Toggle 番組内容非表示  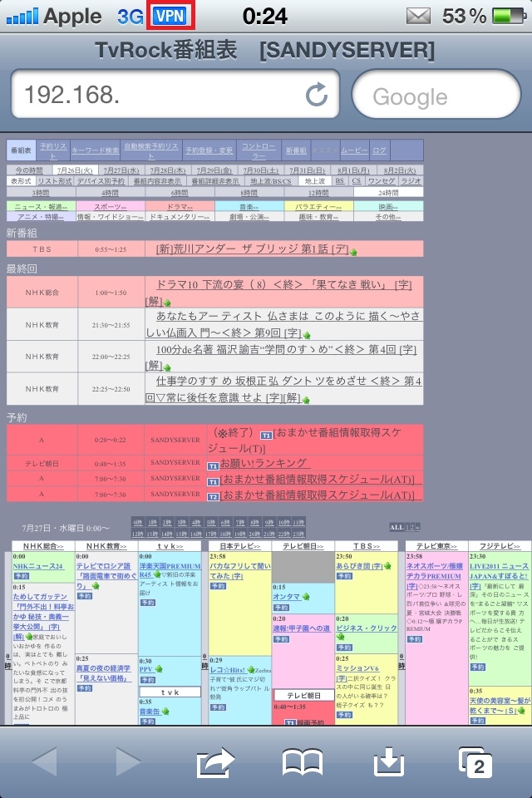(x=157, y=181)
